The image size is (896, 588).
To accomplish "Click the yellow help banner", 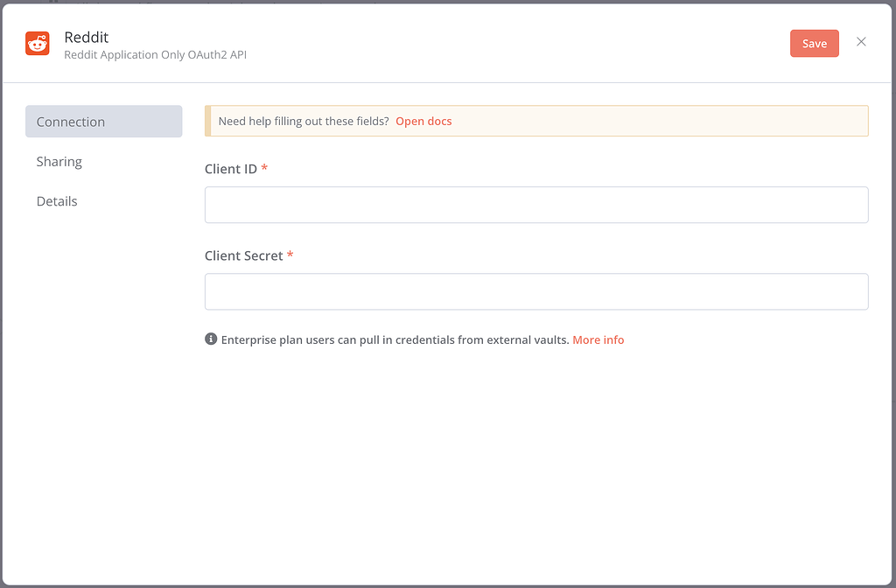I will pyautogui.click(x=535, y=120).
